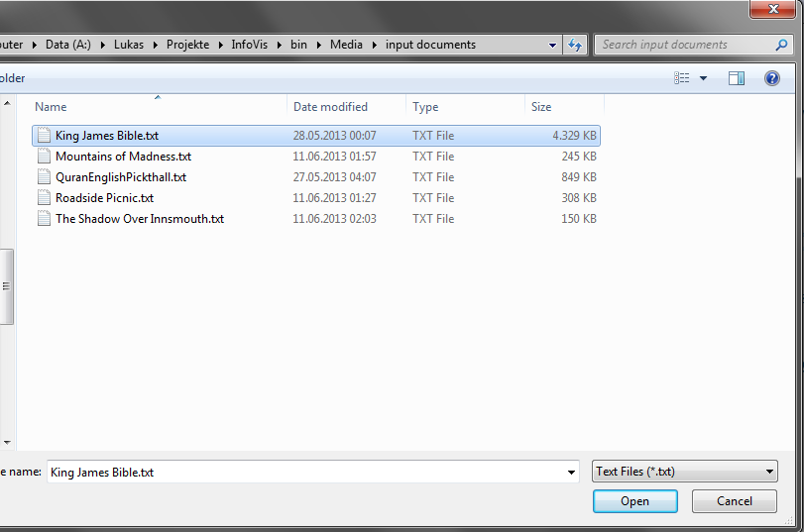Click the date 11.06.2013 01:57
Image resolution: width=804 pixels, height=532 pixels.
[334, 156]
